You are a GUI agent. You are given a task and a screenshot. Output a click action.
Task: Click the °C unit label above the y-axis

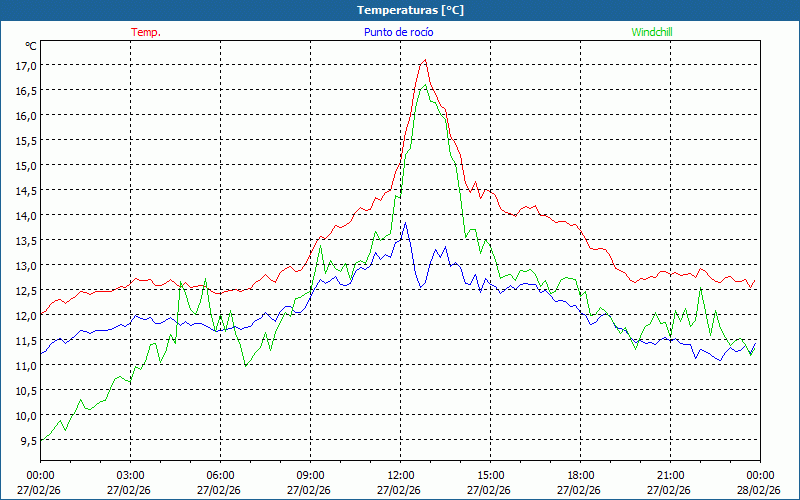(31, 46)
